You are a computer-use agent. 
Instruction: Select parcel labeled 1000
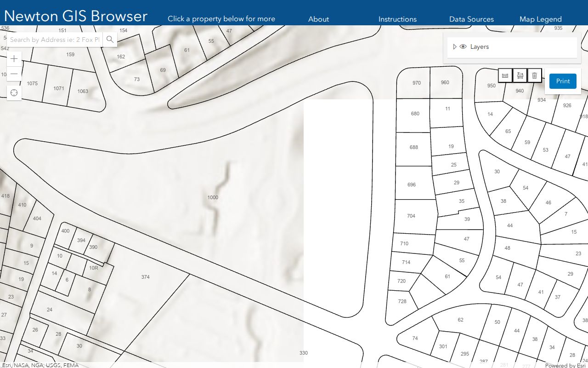213,197
